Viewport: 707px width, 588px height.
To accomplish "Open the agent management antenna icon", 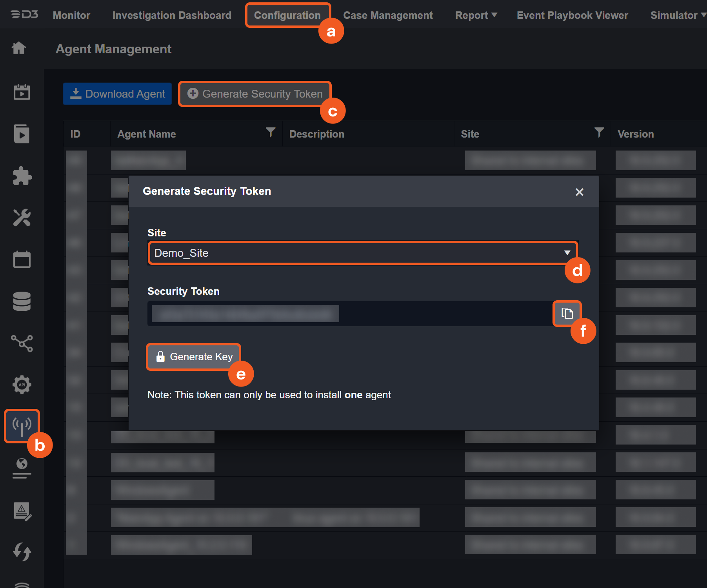I will click(22, 426).
